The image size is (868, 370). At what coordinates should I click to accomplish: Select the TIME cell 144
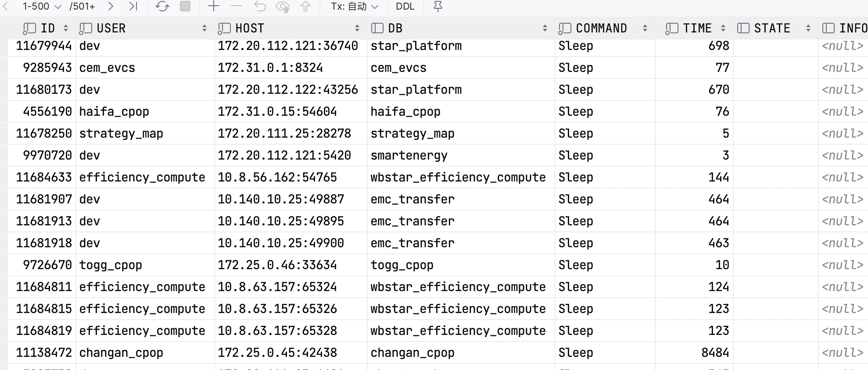(694, 177)
